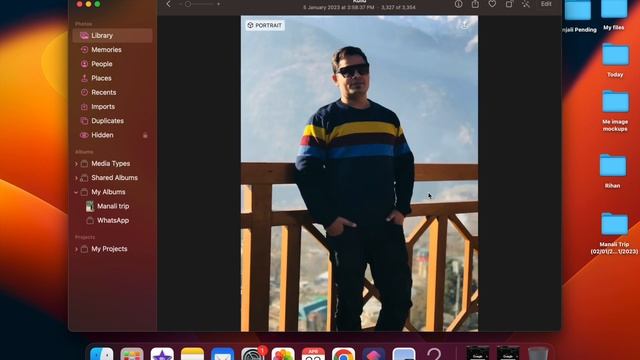Image resolution: width=640 pixels, height=360 pixels.
Task: Go back with the toolbar back arrow
Action: tap(169, 4)
